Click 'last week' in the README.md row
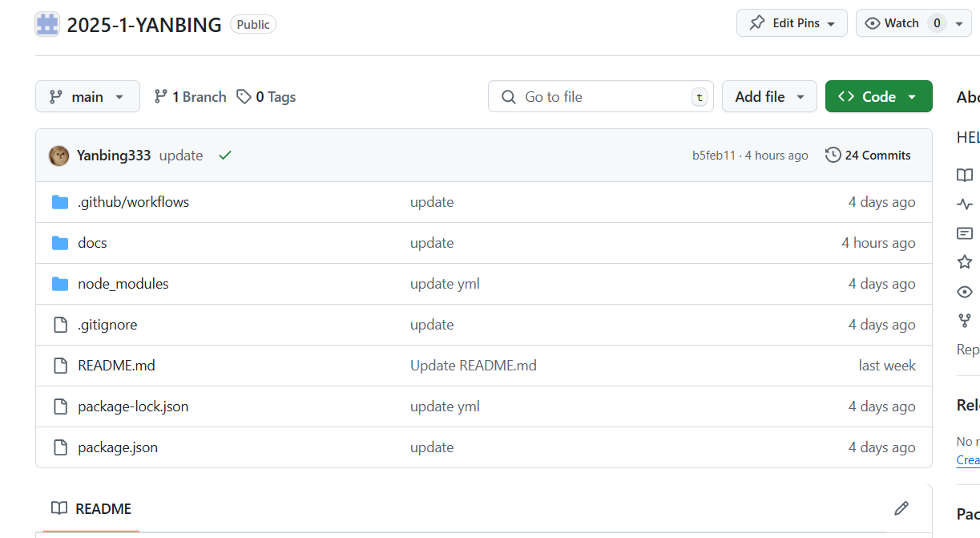 (887, 366)
